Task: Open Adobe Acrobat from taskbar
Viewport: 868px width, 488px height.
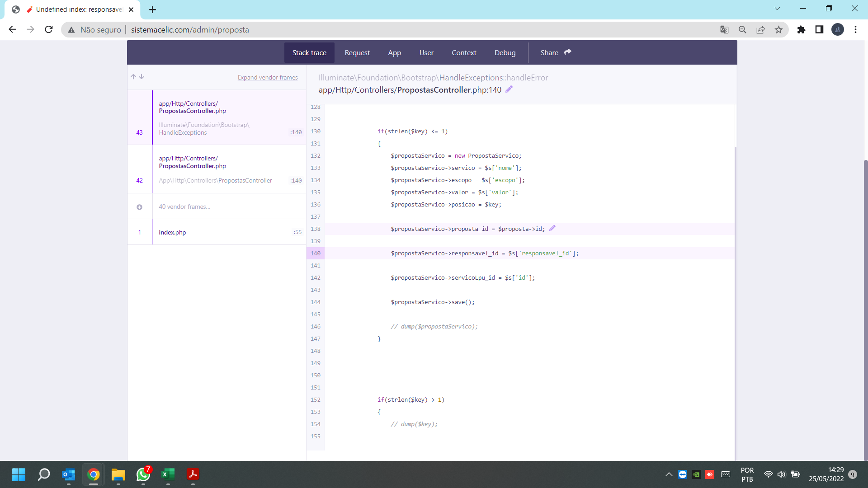Action: click(193, 474)
